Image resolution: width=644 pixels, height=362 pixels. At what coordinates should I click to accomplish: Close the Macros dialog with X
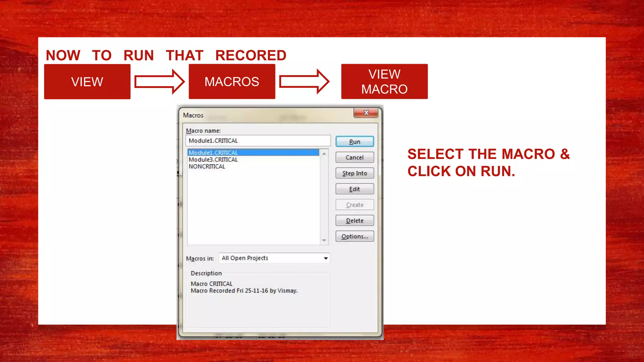click(366, 112)
